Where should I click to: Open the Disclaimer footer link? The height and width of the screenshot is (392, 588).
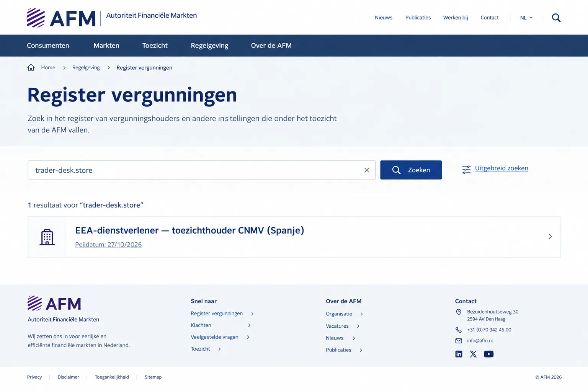pyautogui.click(x=69, y=377)
